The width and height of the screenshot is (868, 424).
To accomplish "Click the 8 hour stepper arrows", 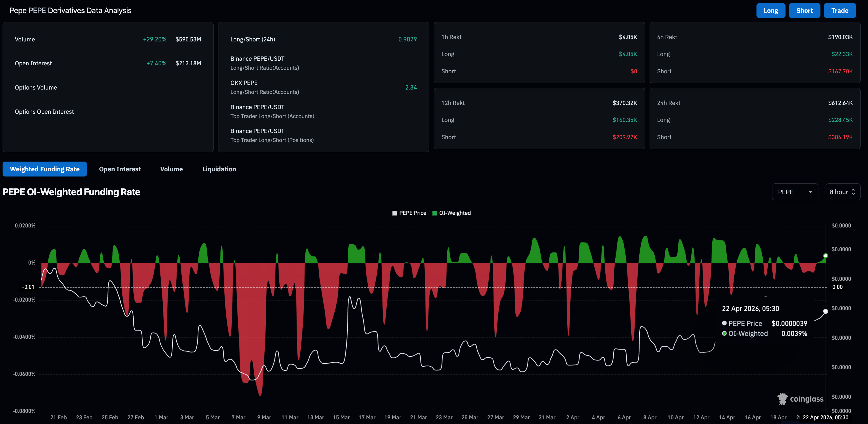I will pyautogui.click(x=853, y=192).
